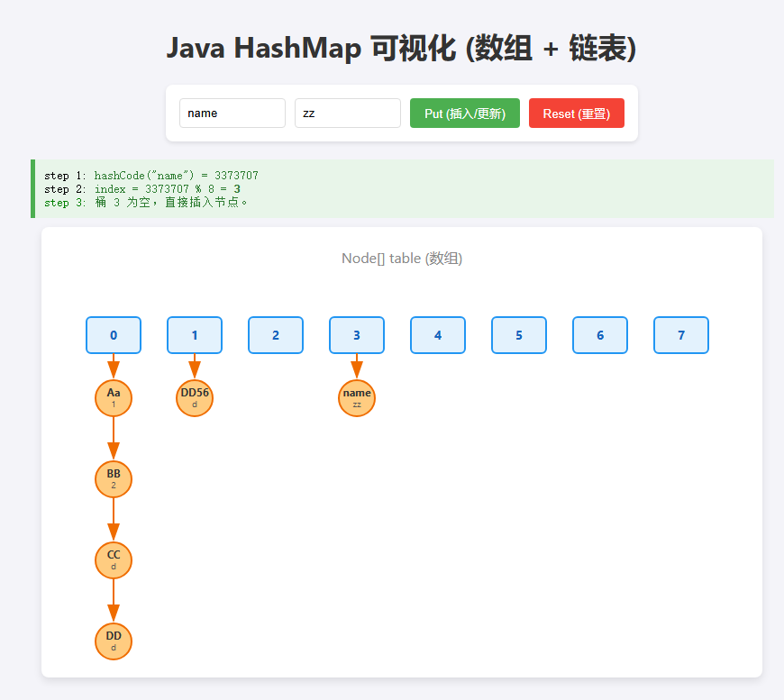
Task: Select empty array bucket 5
Action: [519, 335]
